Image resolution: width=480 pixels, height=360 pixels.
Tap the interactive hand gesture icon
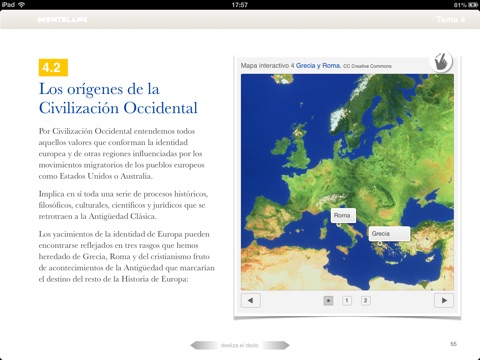tap(441, 62)
